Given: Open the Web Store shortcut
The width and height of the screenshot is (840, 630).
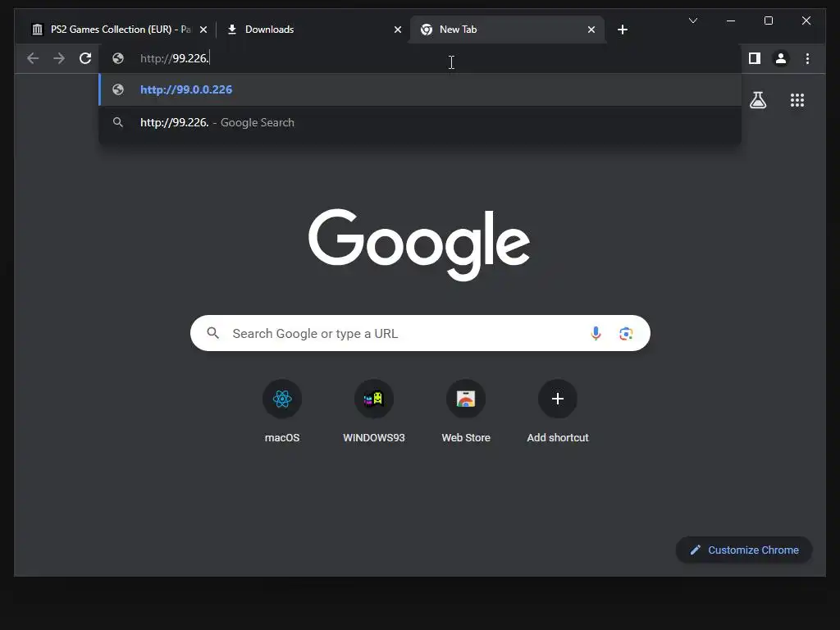Looking at the screenshot, I should [466, 412].
